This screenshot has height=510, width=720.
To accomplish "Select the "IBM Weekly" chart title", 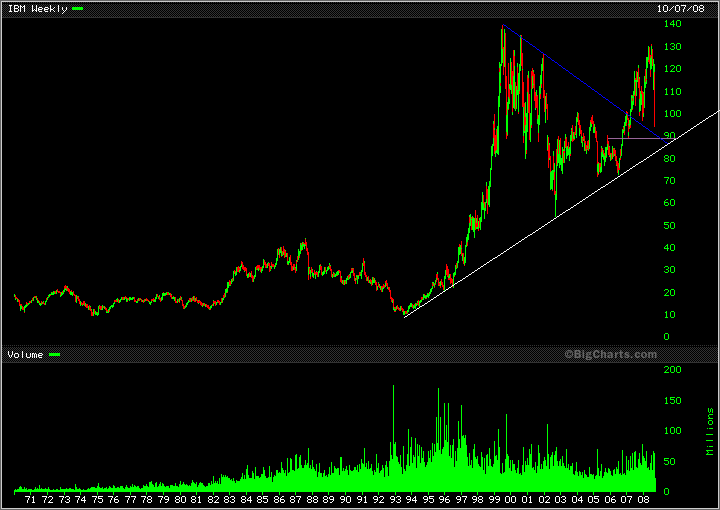I will tap(38, 9).
